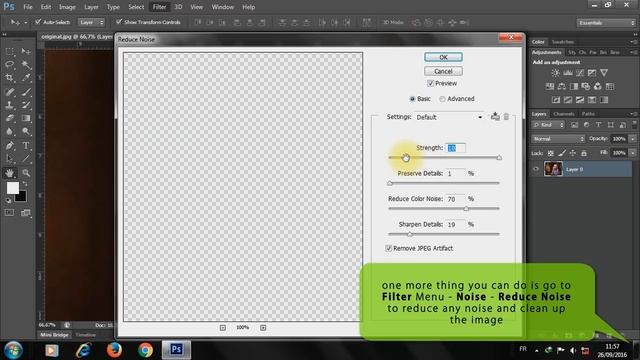This screenshot has height=360, width=640.
Task: Select the History Brush tool
Action: point(26,105)
